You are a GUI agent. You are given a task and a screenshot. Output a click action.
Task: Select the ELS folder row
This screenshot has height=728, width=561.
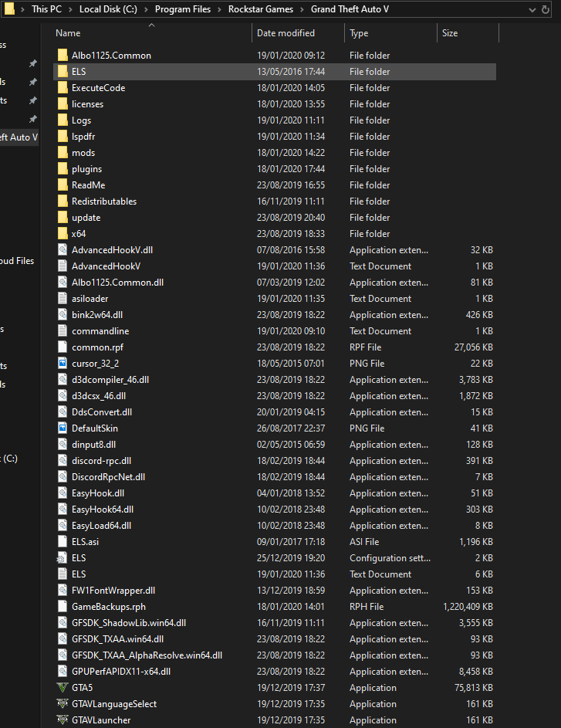[275, 72]
